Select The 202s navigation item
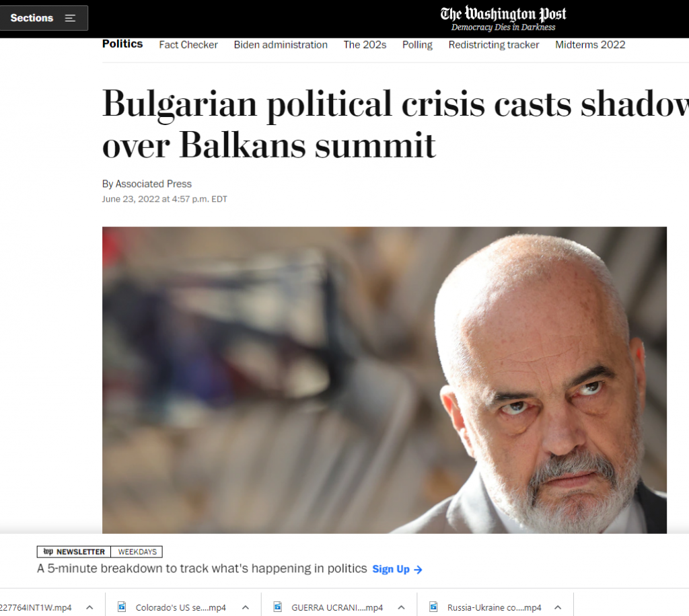This screenshot has width=689, height=616. (x=365, y=45)
